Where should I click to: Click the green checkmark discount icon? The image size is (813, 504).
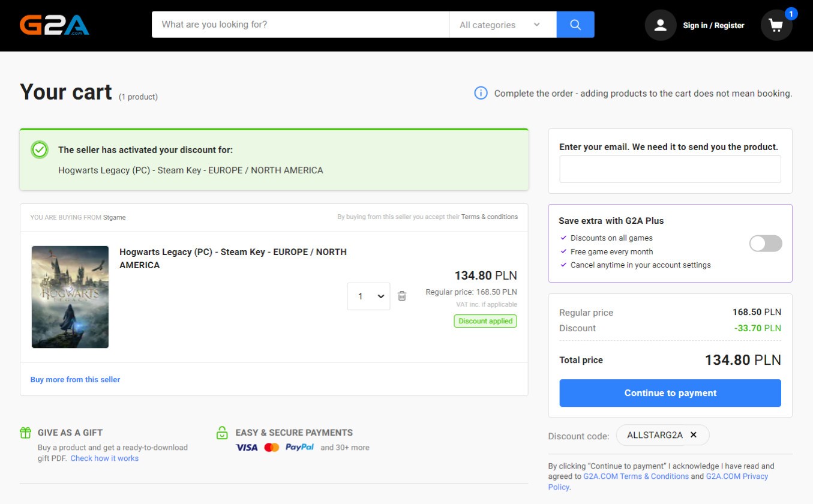coord(40,150)
